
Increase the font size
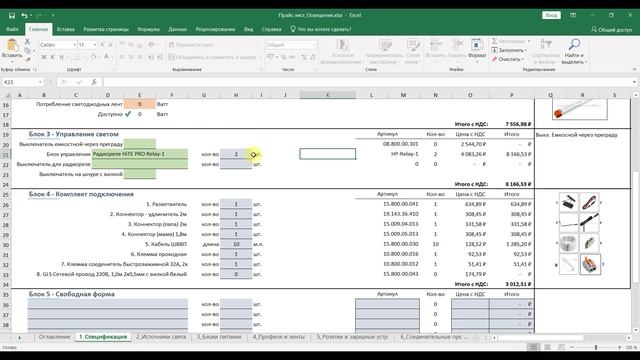[102, 44]
